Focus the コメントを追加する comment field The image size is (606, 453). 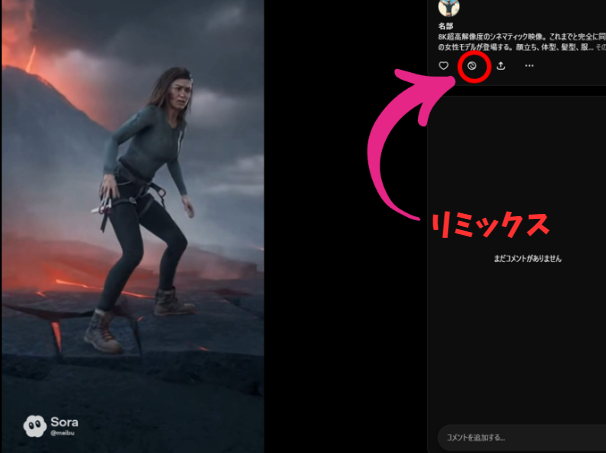515,437
